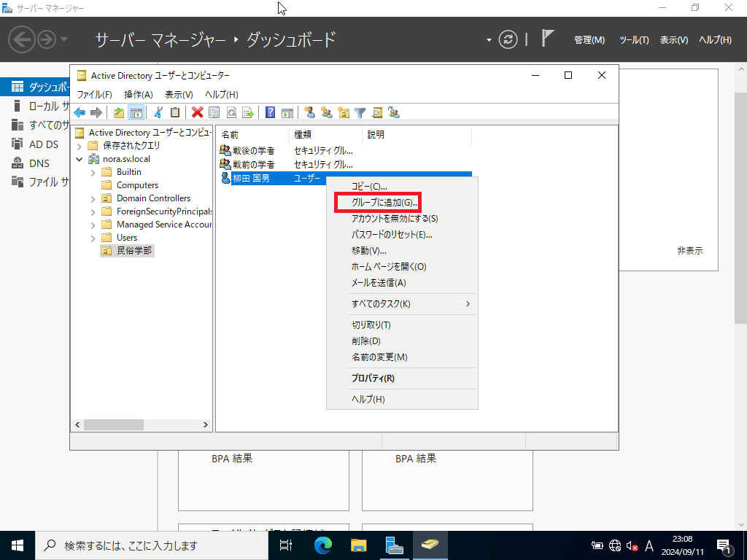Expand the 保存されたクエリ tree node
Viewport: 747px width, 560px height.
pyautogui.click(x=80, y=146)
